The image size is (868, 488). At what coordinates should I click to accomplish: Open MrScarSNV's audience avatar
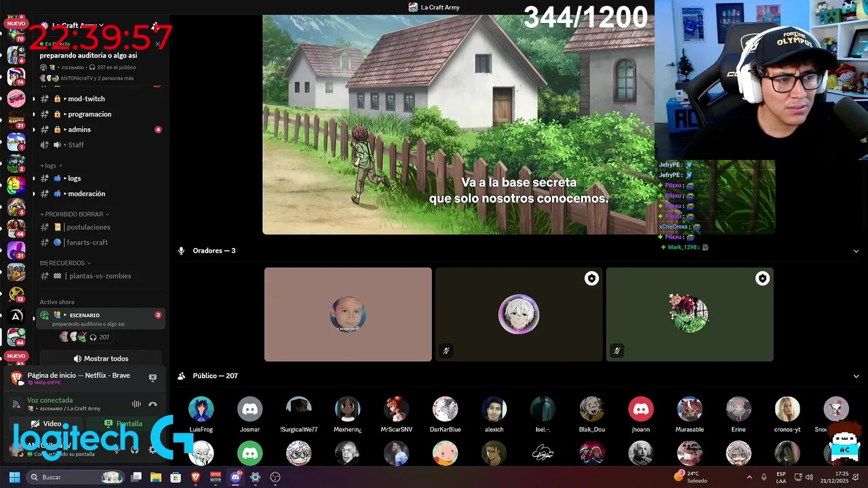point(397,409)
